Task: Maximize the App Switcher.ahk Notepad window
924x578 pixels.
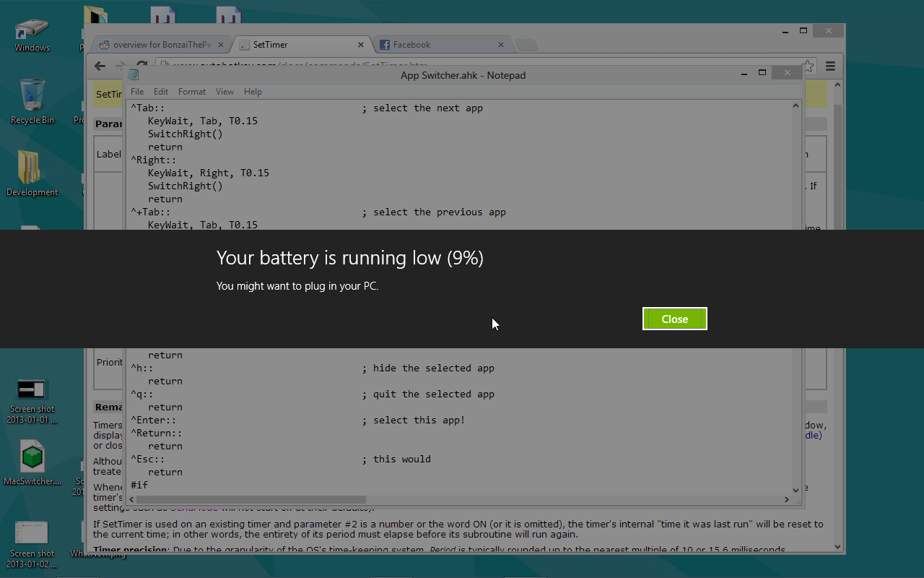Action: 762,73
